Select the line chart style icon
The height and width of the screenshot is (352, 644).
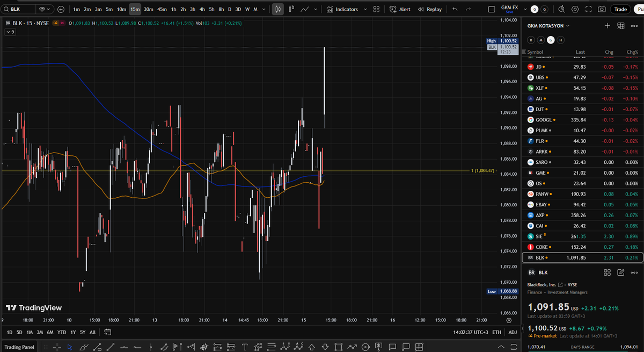pyautogui.click(x=305, y=9)
